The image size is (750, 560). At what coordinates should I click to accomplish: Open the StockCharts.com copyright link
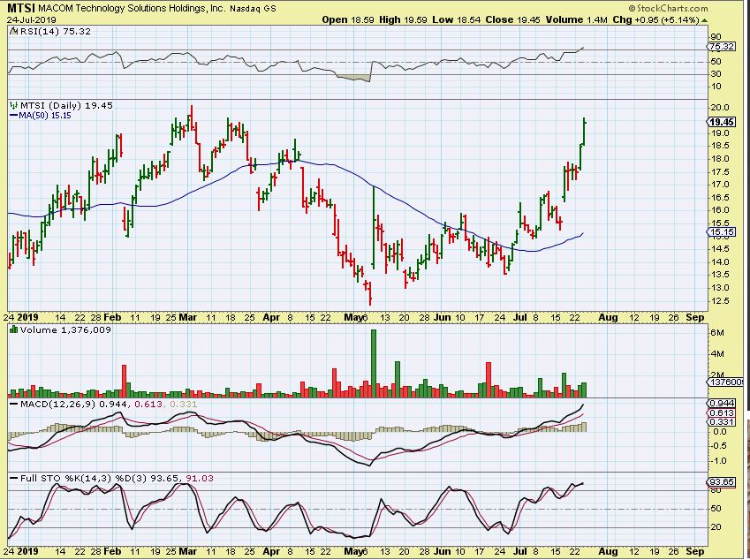pos(668,8)
